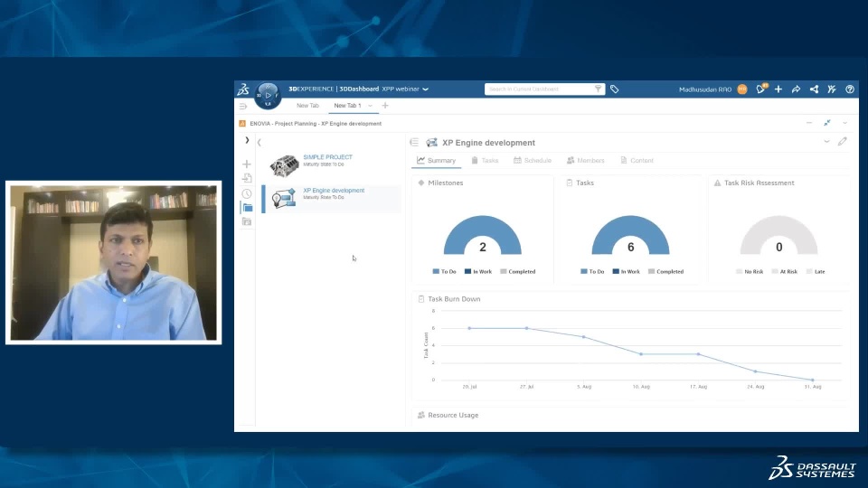868x488 pixels.
Task: Click the import project icon in sidebar
Action: (x=247, y=178)
